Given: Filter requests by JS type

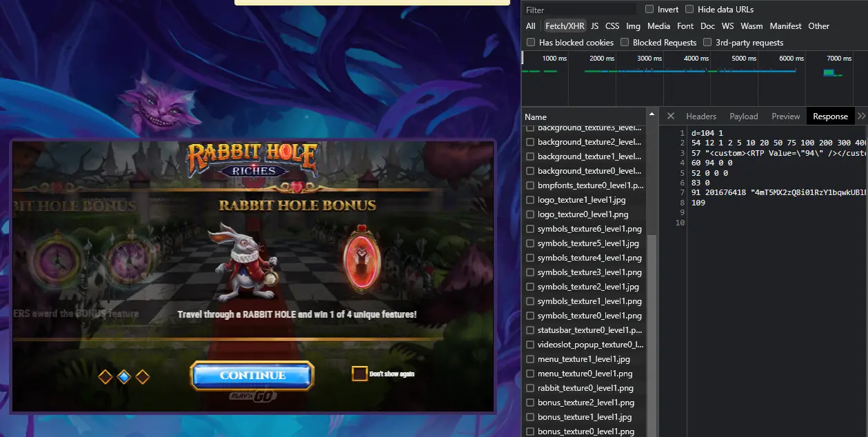Looking at the screenshot, I should [x=594, y=26].
